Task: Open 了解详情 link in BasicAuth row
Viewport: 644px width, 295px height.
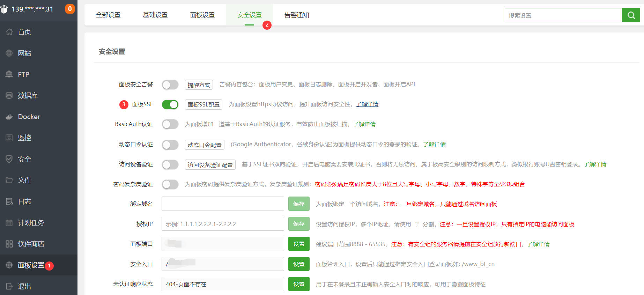Action: 364,124
